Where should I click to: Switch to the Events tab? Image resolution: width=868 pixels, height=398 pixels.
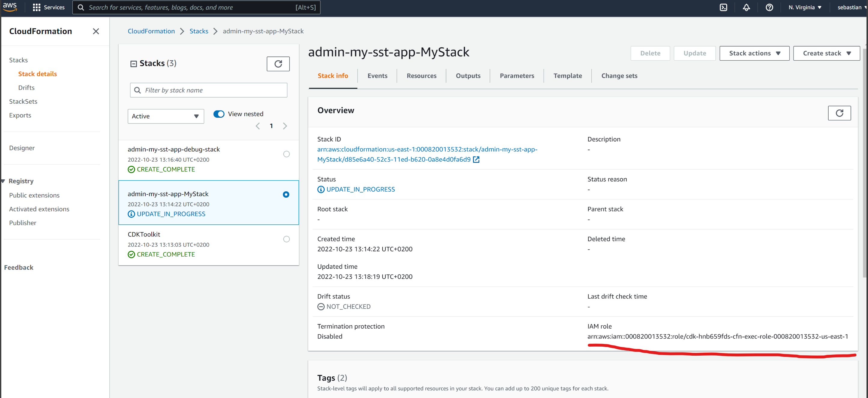377,76
